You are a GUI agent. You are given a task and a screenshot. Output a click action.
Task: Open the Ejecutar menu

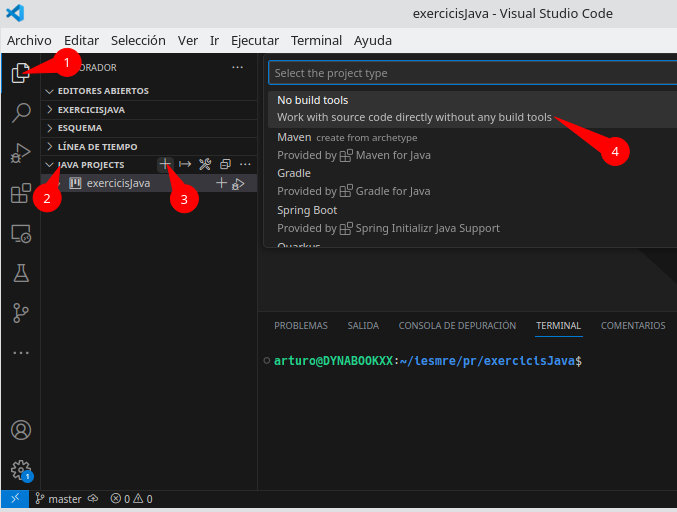tap(255, 41)
